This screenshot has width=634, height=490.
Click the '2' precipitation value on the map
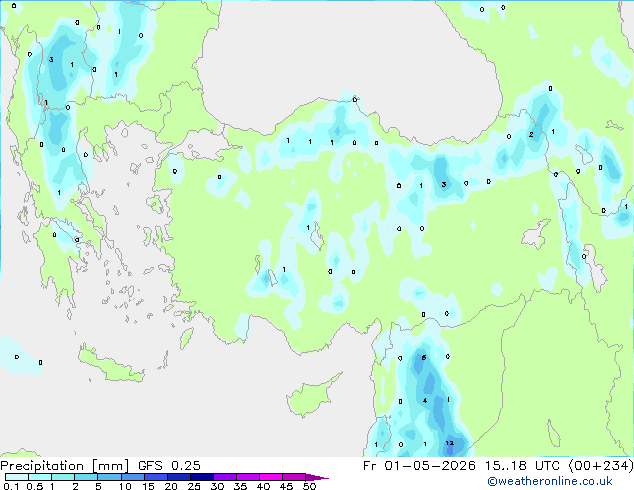click(x=531, y=135)
